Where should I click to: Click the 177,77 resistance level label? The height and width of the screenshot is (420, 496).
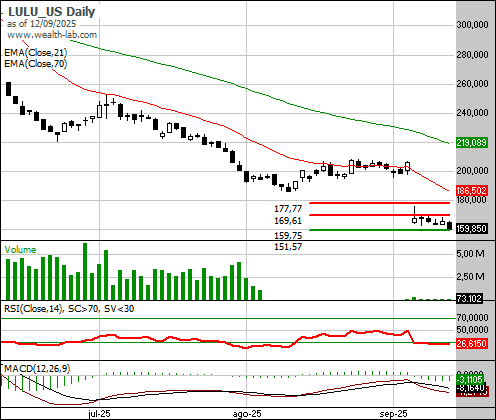coord(288,209)
